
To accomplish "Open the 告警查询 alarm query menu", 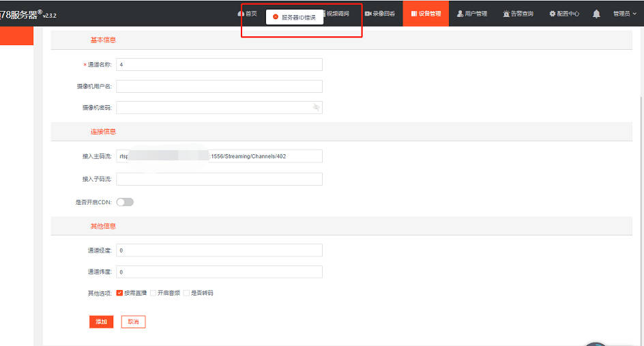I will [x=518, y=14].
